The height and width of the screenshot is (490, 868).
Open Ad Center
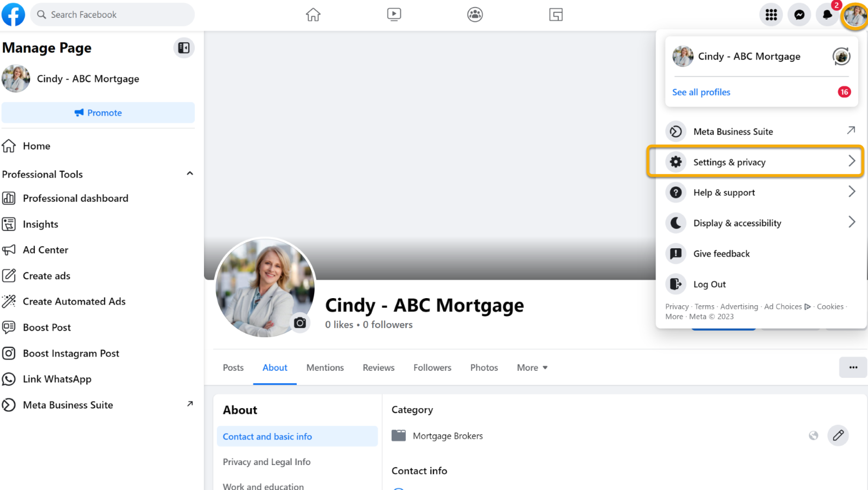point(98,250)
